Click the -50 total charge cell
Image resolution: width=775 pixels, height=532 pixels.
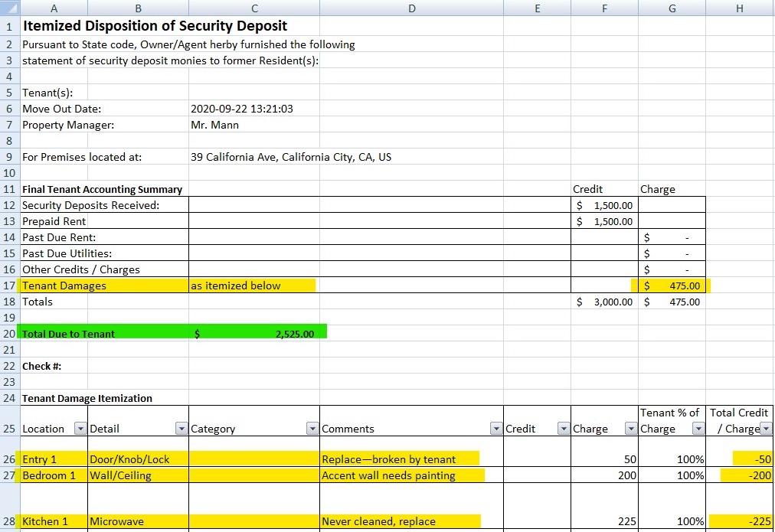point(740,459)
